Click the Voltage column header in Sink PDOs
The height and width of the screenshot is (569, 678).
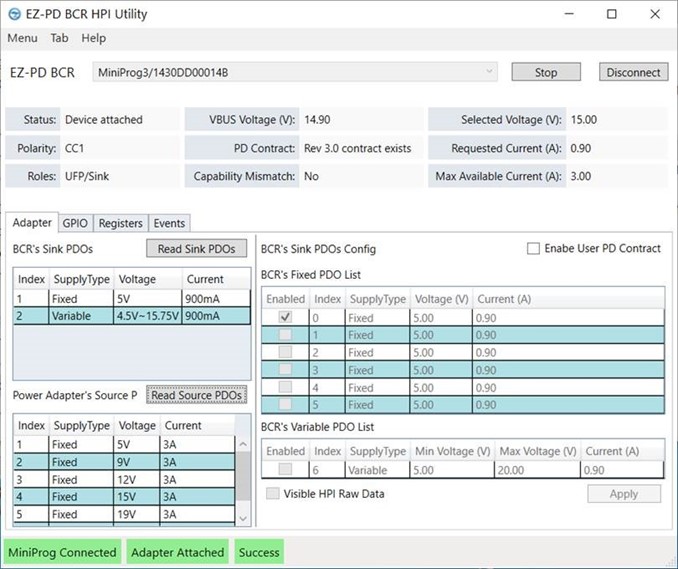pyautogui.click(x=148, y=279)
